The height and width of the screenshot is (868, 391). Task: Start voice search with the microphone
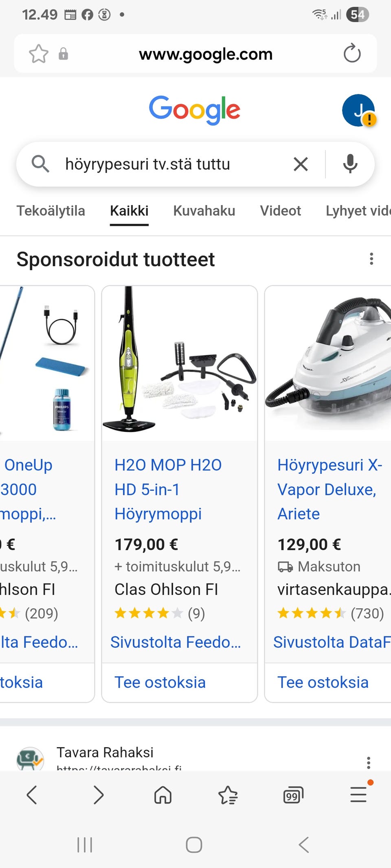click(x=350, y=164)
